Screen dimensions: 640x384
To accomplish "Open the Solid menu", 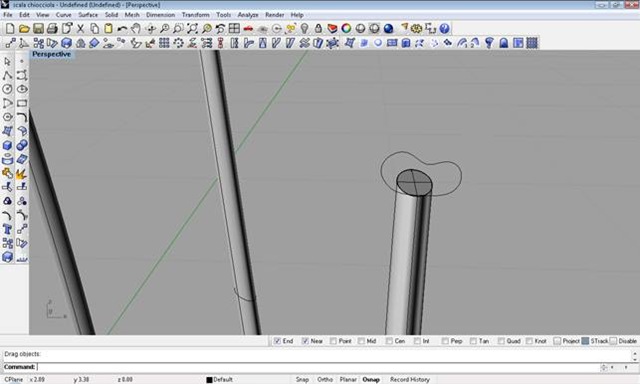I will pos(111,15).
